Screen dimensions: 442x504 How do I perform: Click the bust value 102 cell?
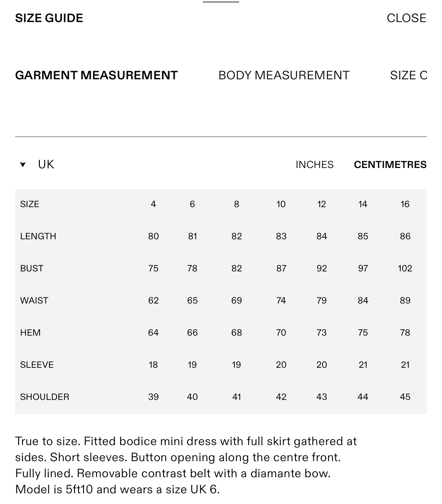(405, 268)
